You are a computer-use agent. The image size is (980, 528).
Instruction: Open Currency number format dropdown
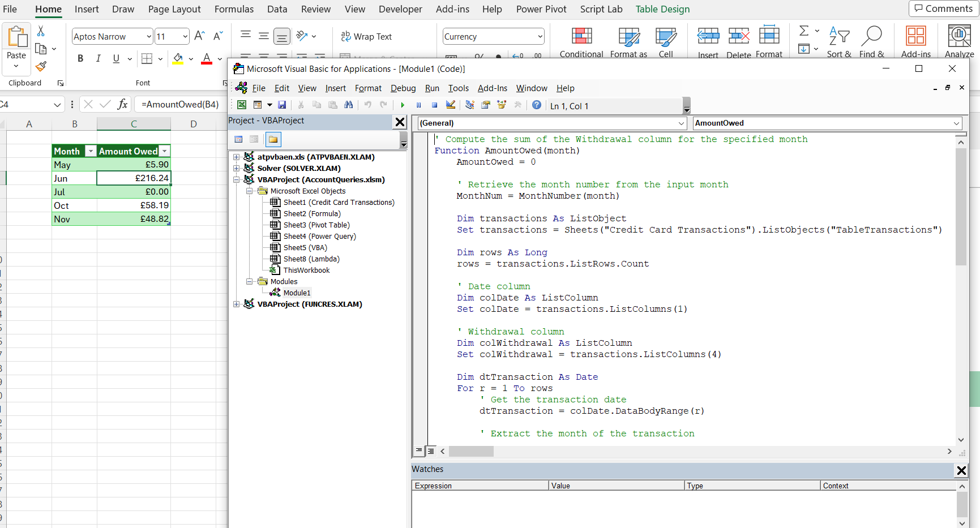click(x=540, y=37)
